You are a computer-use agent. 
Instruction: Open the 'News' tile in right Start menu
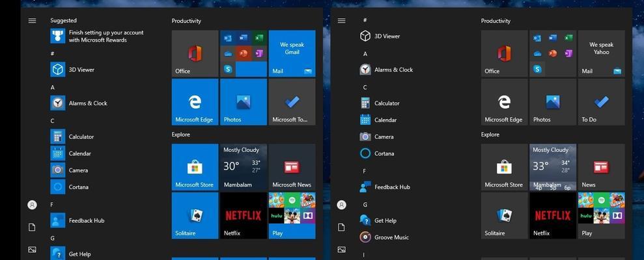point(601,167)
